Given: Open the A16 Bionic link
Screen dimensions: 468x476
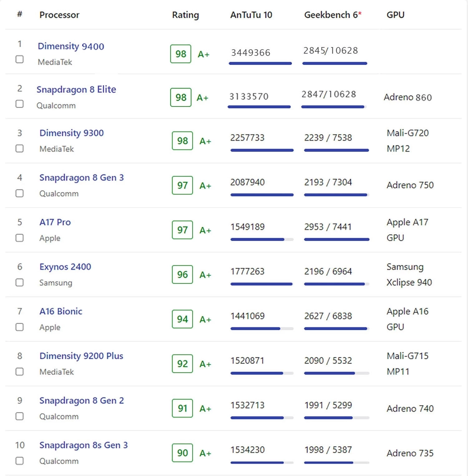Looking at the screenshot, I should (x=61, y=311).
